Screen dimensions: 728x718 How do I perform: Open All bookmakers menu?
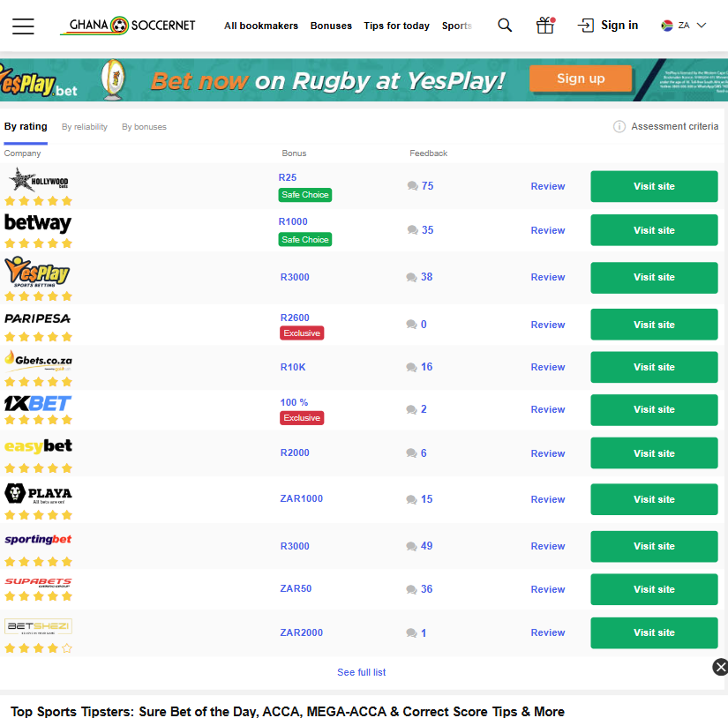pos(261,26)
